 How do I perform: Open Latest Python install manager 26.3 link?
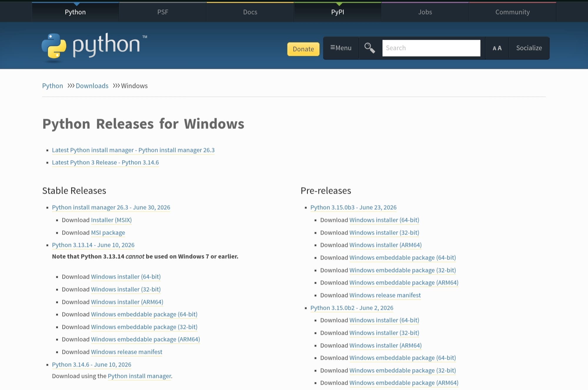133,150
